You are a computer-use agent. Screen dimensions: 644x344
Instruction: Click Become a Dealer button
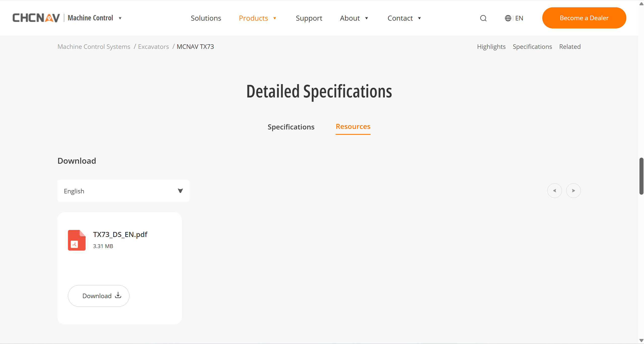[584, 18]
